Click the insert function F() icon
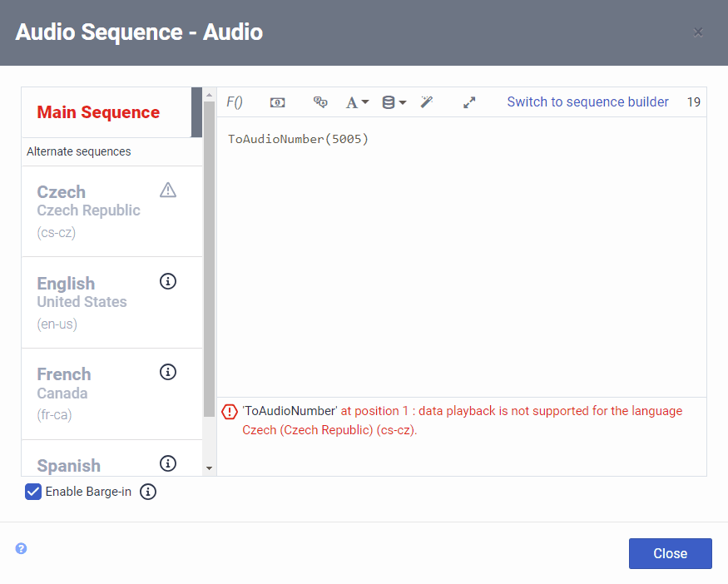Image resolution: width=728 pixels, height=584 pixels. coord(234,101)
